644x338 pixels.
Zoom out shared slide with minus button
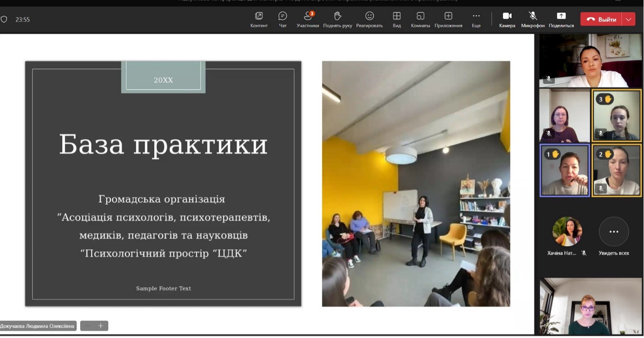[x=88, y=326]
